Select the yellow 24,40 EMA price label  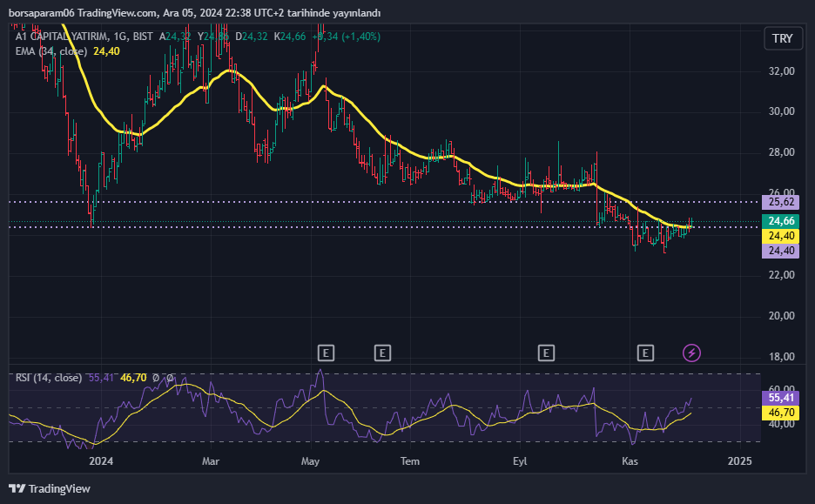coord(781,236)
